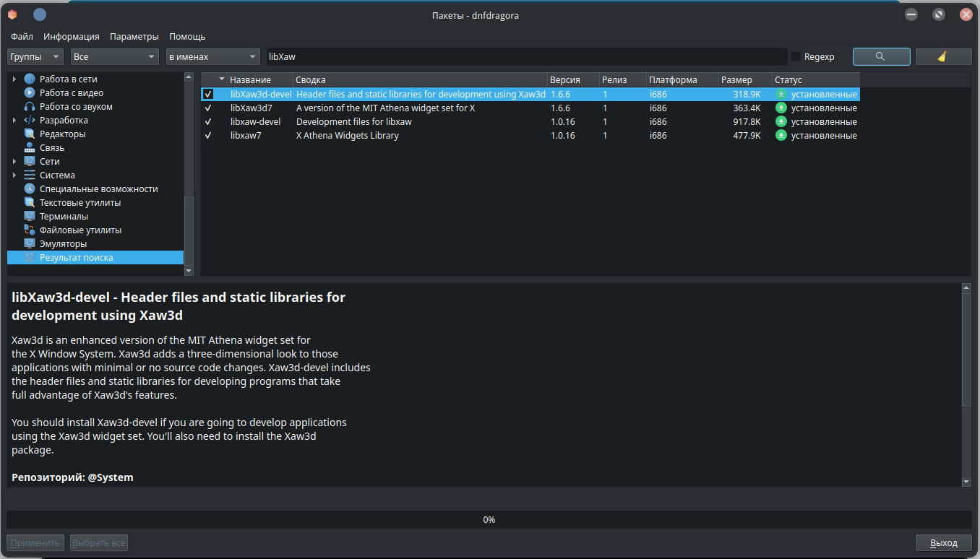This screenshot has width=980, height=559.
Task: Click the magnifier search button
Action: coord(881,56)
